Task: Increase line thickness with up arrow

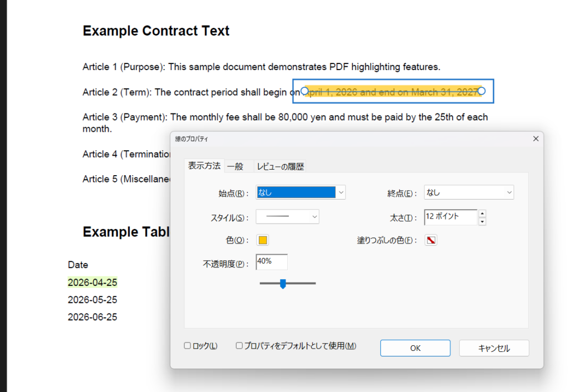Action: coord(482,213)
